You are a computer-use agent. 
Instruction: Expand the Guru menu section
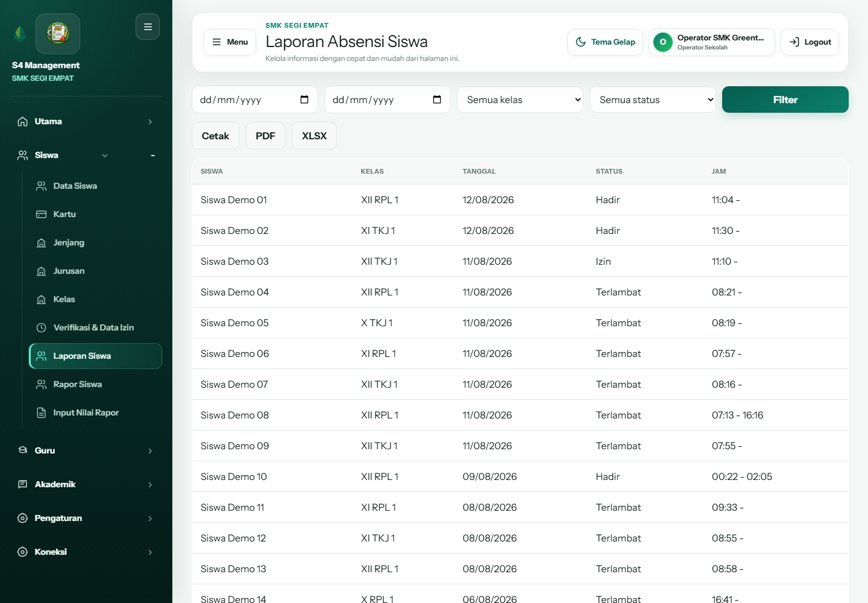click(86, 450)
